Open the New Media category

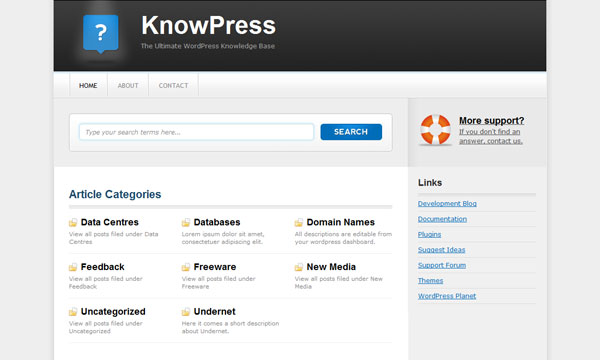pos(331,267)
